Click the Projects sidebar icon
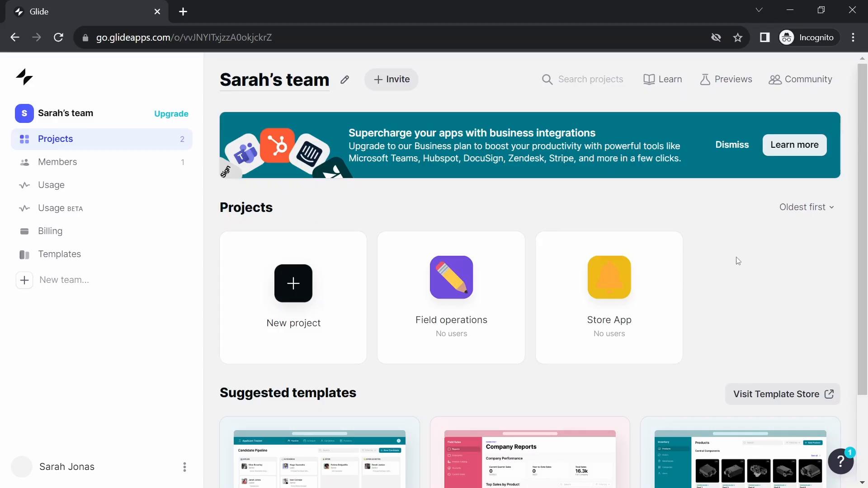The height and width of the screenshot is (488, 868). click(24, 138)
